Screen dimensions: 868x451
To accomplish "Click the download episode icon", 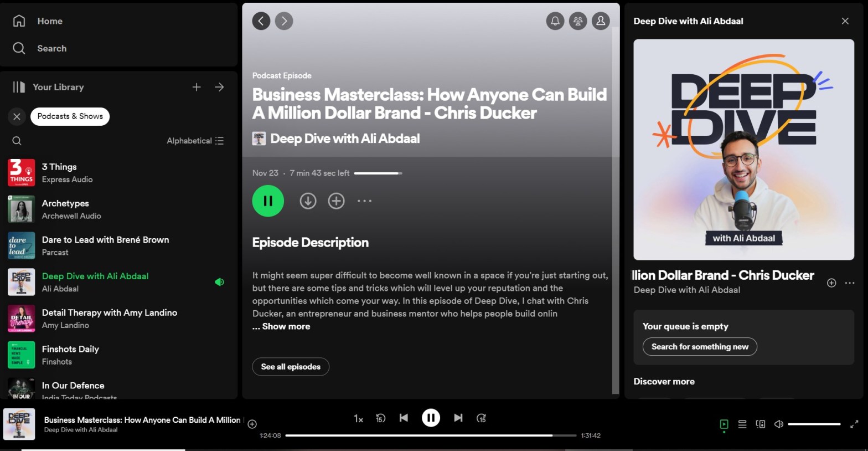I will pos(308,201).
